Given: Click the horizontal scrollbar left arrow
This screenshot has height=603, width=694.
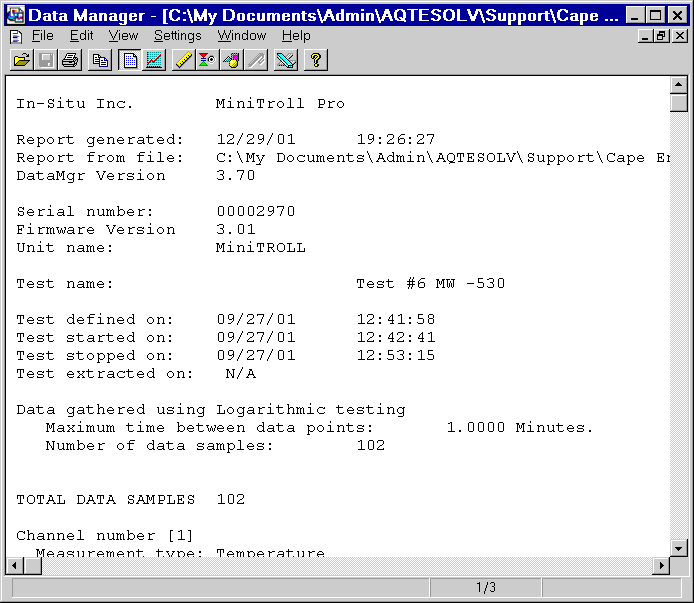Looking at the screenshot, I should point(15,565).
